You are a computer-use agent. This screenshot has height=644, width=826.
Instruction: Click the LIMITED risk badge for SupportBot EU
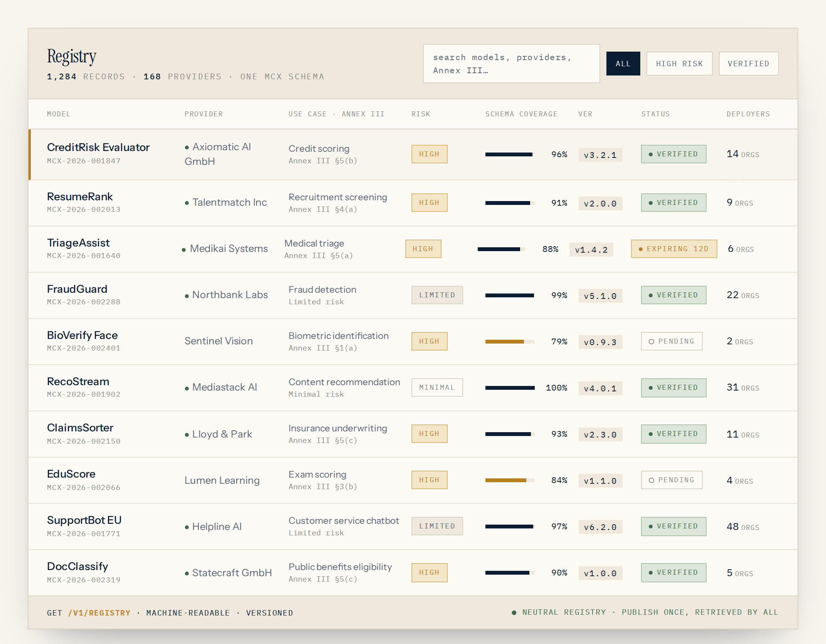click(x=437, y=526)
